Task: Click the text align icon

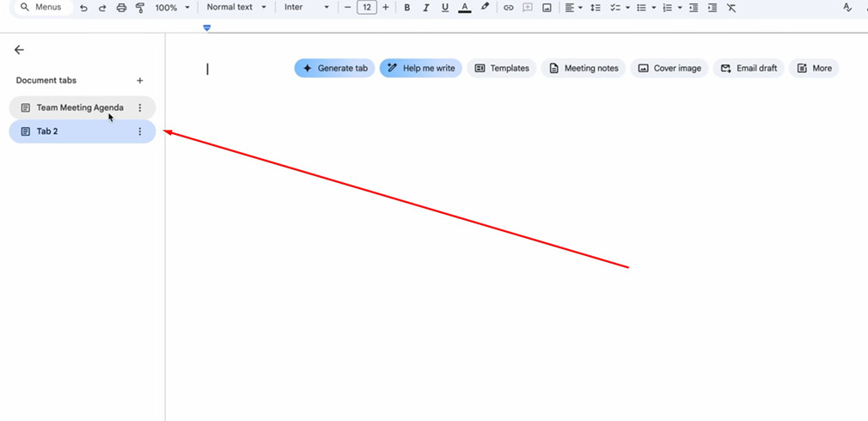Action: pos(570,8)
